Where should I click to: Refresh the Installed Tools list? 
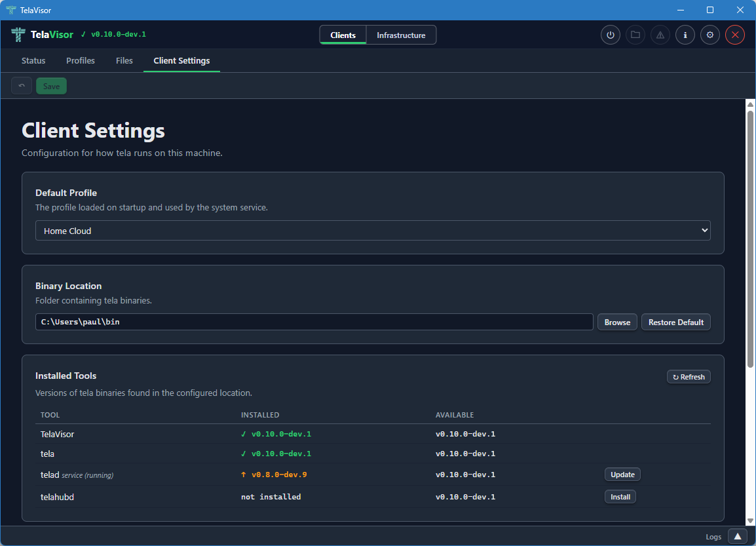coord(688,376)
